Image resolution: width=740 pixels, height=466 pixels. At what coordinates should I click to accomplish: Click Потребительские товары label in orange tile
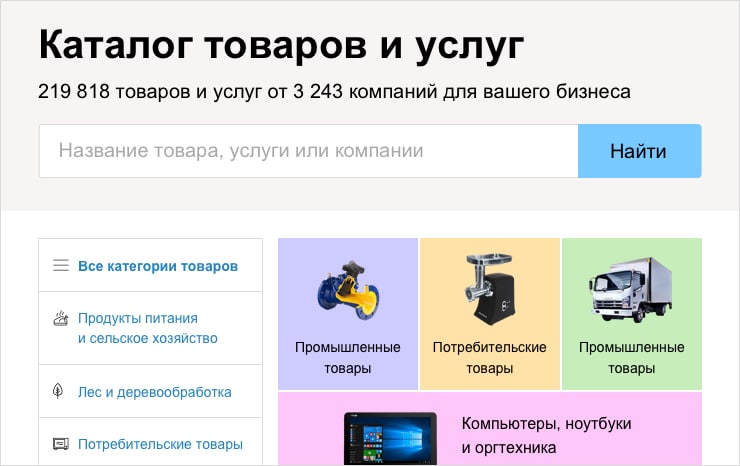click(489, 357)
